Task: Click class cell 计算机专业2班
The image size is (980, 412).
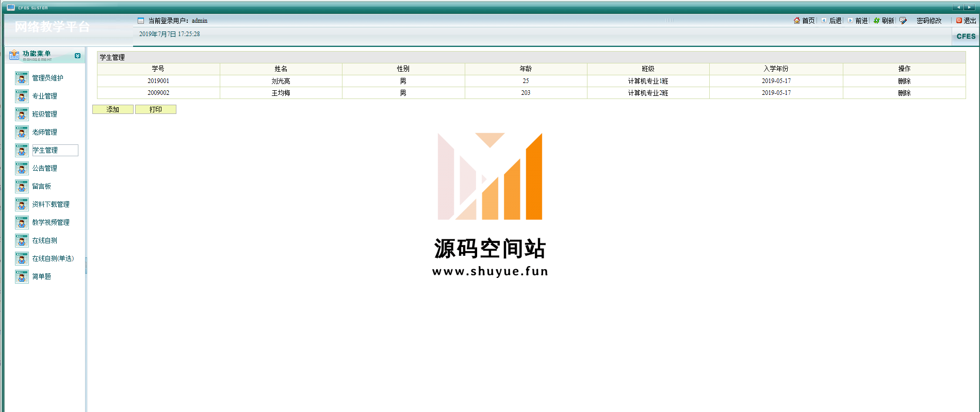Action: click(648, 93)
